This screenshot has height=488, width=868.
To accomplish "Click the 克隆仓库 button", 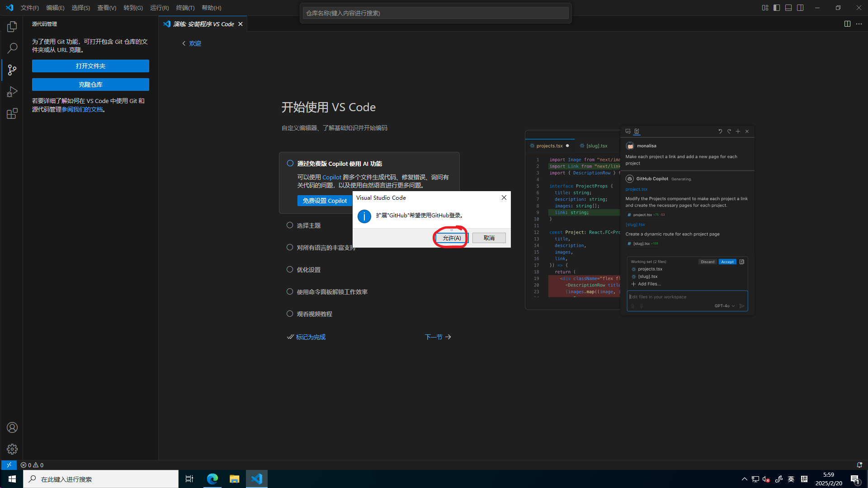I will [90, 84].
